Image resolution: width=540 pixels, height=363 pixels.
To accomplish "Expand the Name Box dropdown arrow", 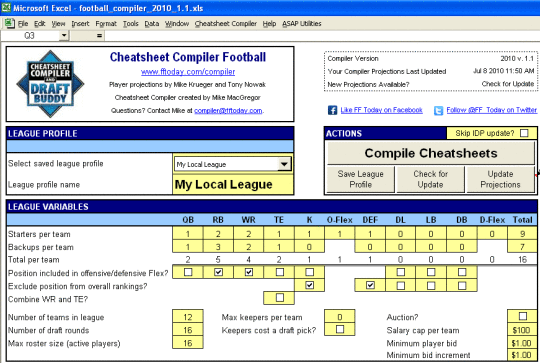I will tap(64, 35).
